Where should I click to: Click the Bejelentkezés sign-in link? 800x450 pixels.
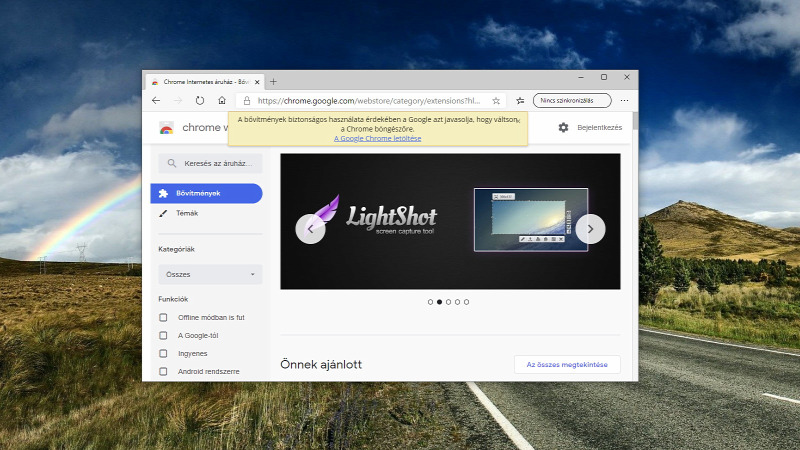pos(599,128)
